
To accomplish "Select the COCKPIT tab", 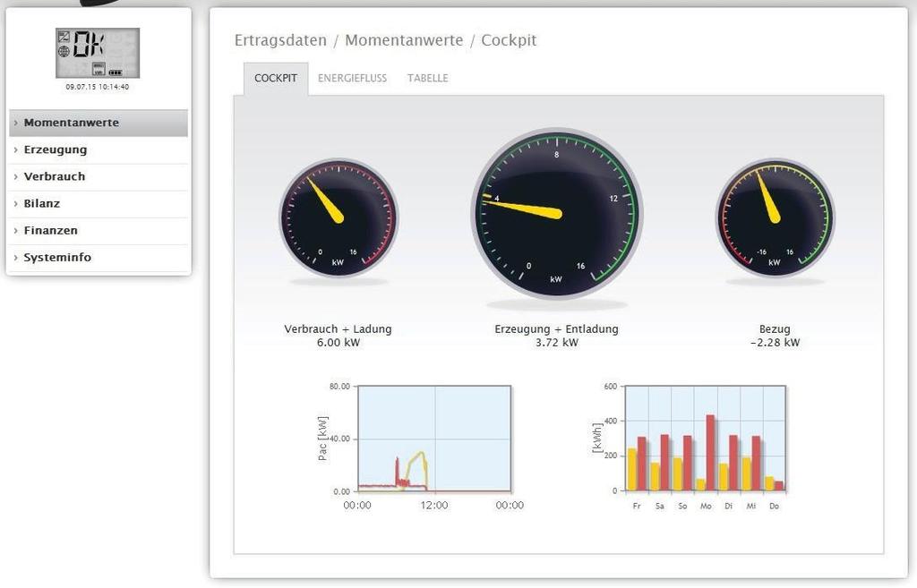I will click(276, 79).
